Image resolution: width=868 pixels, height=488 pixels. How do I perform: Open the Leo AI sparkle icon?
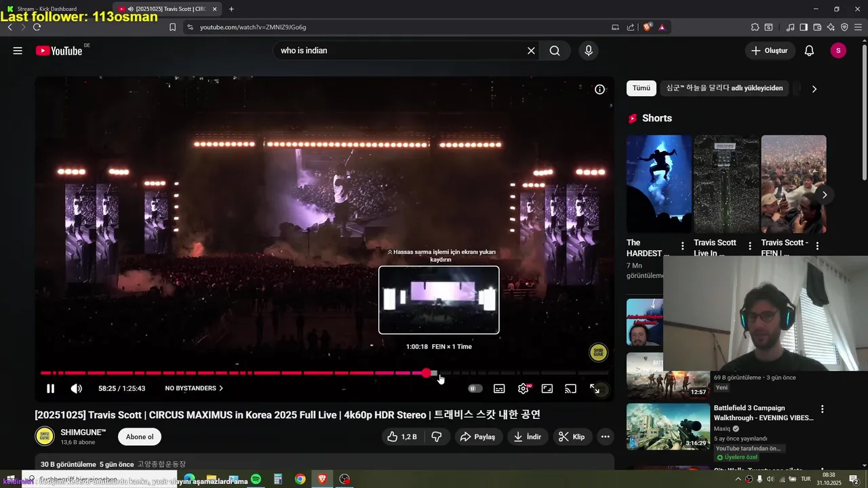pyautogui.click(x=831, y=27)
